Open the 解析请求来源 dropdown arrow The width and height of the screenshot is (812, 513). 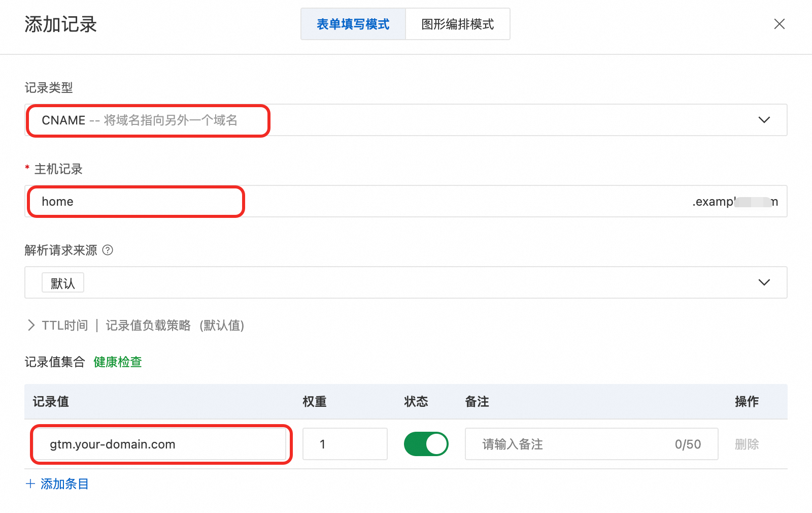(764, 282)
